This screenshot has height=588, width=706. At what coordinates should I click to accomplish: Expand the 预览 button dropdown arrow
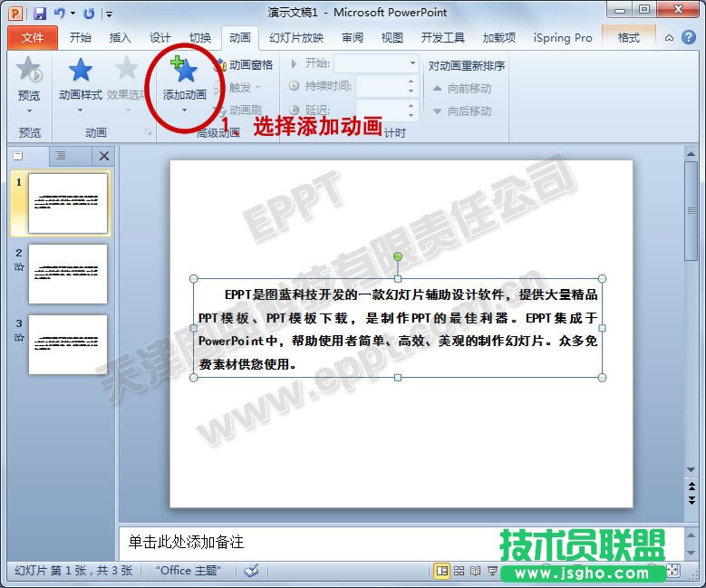tap(29, 111)
